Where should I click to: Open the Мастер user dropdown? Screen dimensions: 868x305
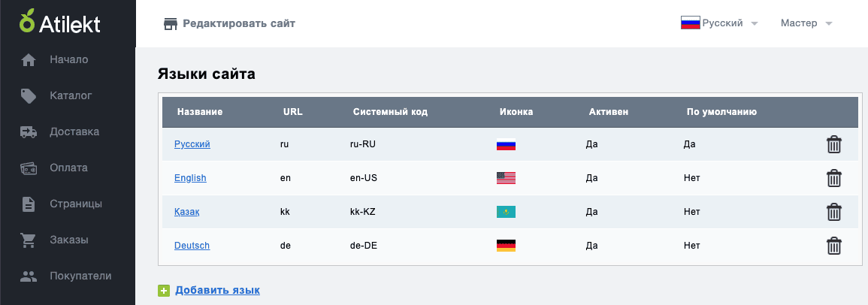coord(806,23)
